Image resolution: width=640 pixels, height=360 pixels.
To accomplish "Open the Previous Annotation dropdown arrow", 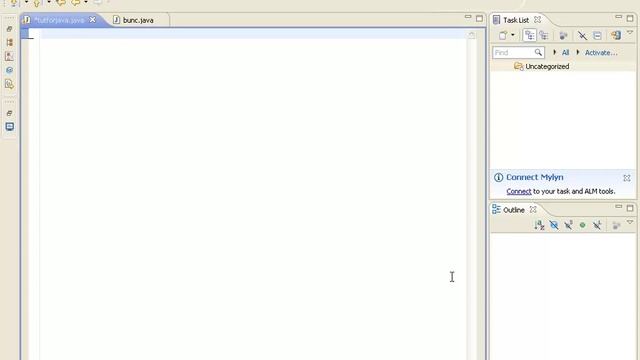I will click(x=49, y=2).
